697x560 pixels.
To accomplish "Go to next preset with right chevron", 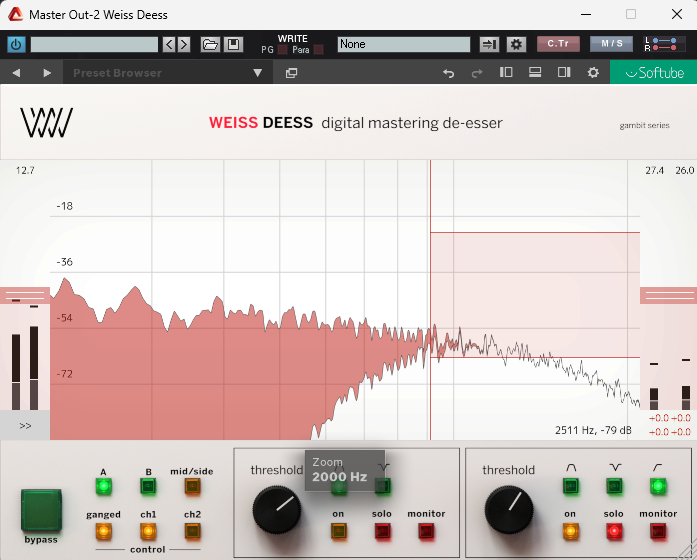I will [x=184, y=44].
